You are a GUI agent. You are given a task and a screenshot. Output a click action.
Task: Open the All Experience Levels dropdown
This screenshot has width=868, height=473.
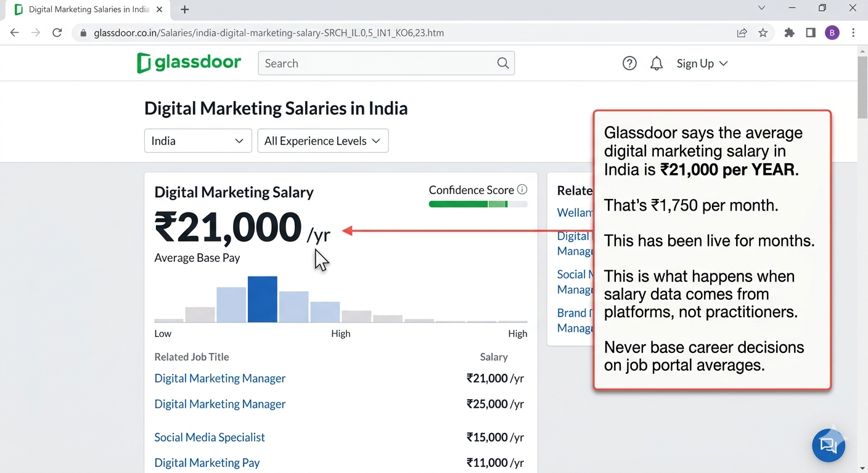(323, 140)
